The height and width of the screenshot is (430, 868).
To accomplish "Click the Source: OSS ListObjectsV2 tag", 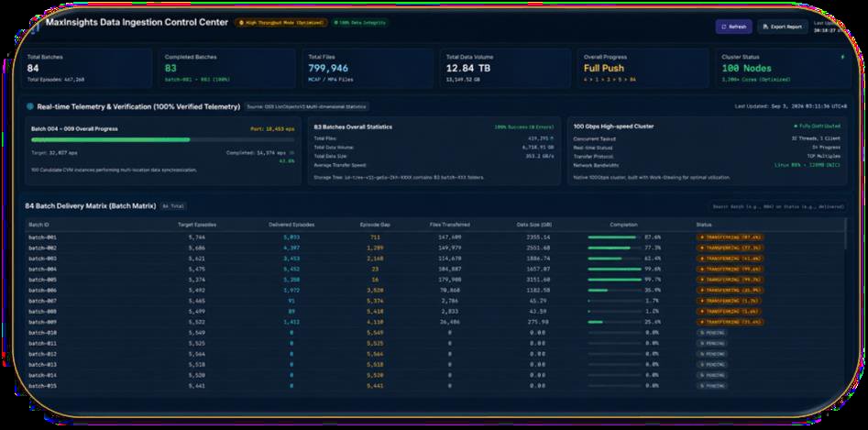I will pyautogui.click(x=307, y=106).
